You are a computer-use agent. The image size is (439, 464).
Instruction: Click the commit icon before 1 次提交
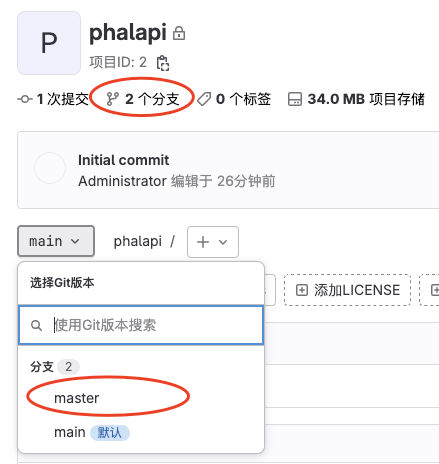click(x=25, y=99)
